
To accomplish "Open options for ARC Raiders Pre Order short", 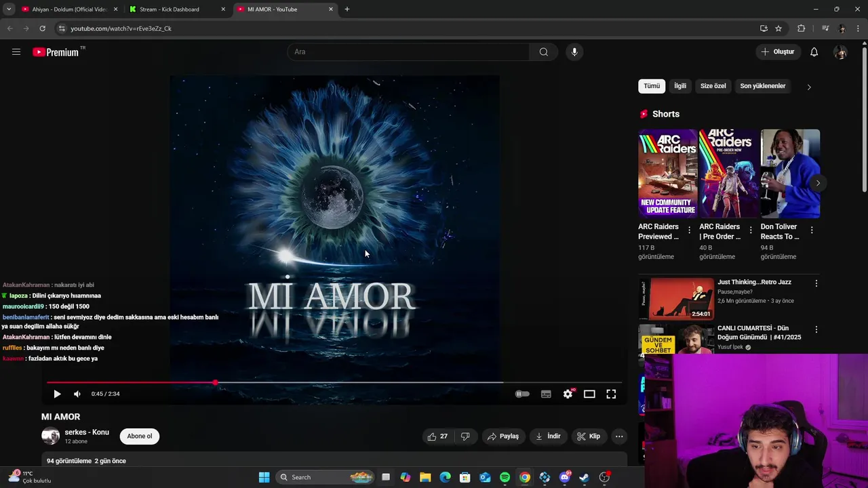I will click(751, 230).
